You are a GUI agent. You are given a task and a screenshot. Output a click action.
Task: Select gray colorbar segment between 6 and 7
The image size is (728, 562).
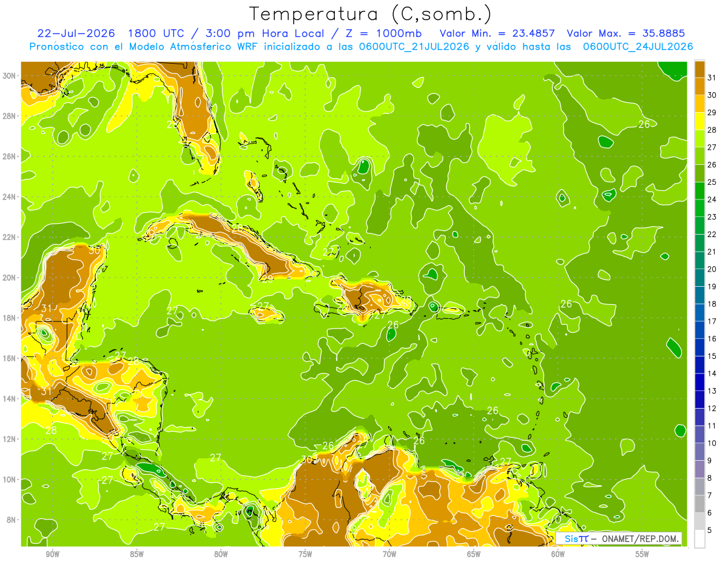[x=699, y=504]
